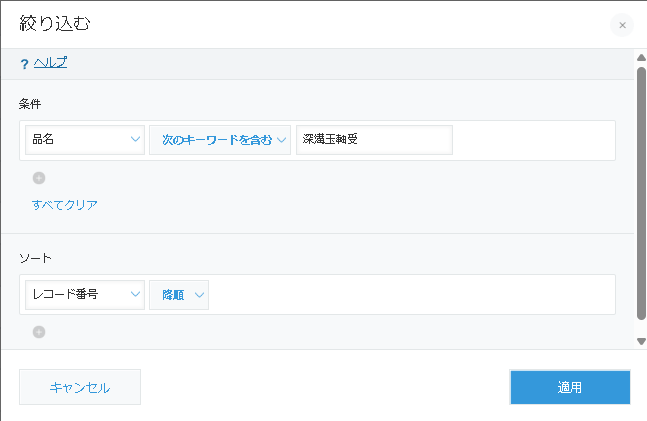Add a new condition row with plus icon

pos(39,178)
